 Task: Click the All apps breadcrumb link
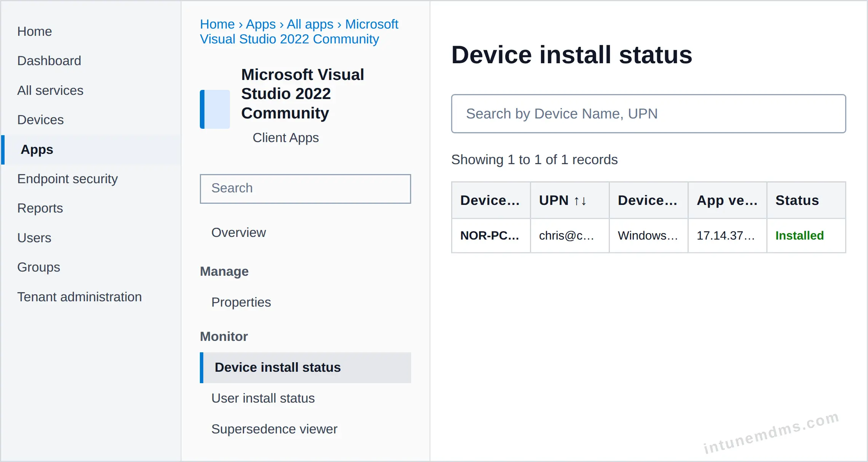310,24
